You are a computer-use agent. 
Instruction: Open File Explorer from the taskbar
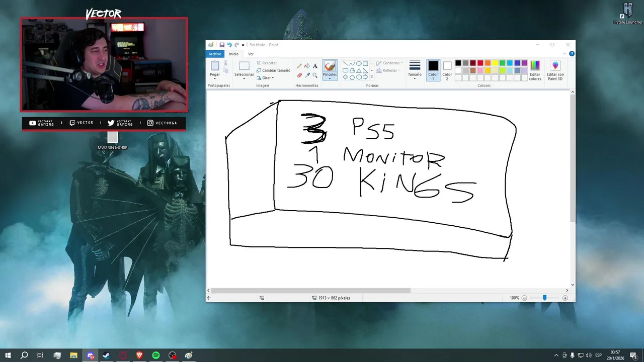tap(73, 355)
